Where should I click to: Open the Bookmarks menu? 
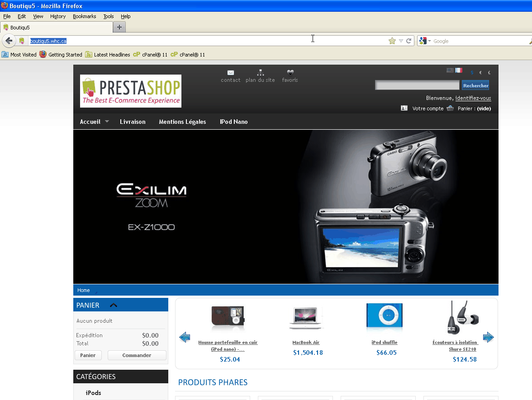coord(85,16)
